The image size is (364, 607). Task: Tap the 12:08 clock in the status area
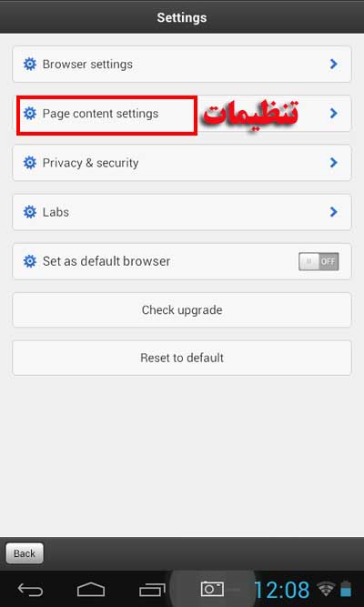tap(282, 590)
